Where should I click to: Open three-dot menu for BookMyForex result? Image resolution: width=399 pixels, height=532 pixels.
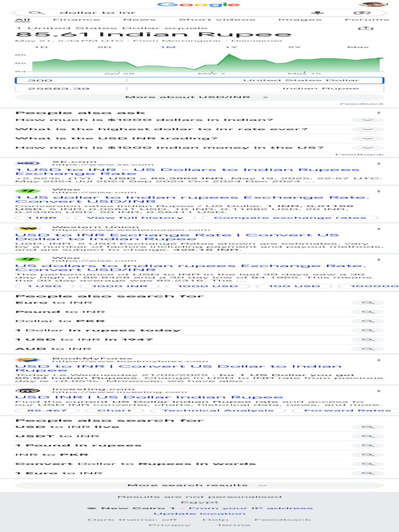tap(379, 360)
